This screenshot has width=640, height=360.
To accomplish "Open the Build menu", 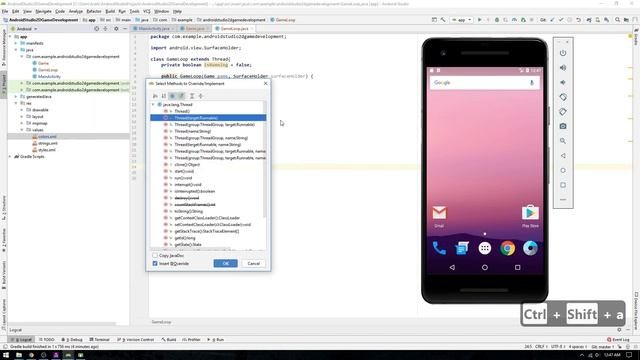I will [x=110, y=11].
